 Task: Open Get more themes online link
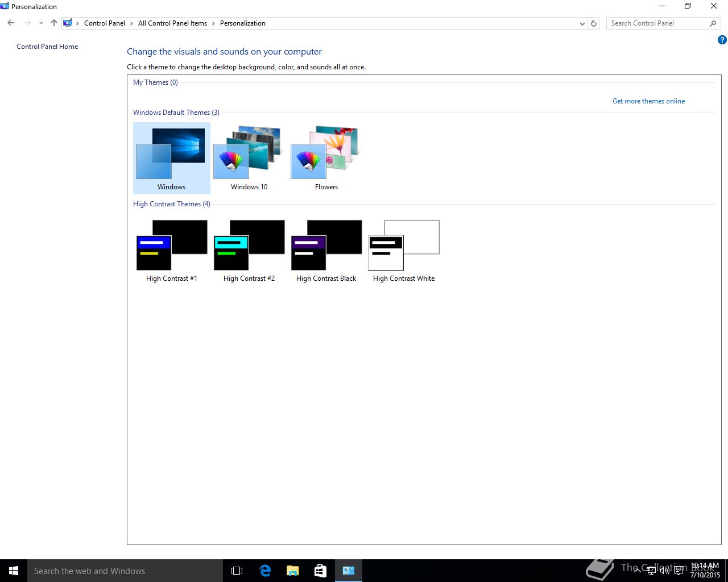pos(648,101)
